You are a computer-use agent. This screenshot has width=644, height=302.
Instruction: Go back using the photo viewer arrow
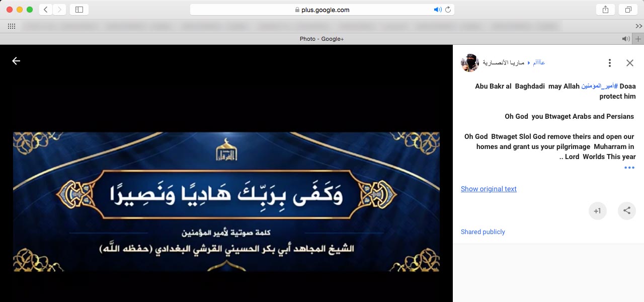pos(16,61)
